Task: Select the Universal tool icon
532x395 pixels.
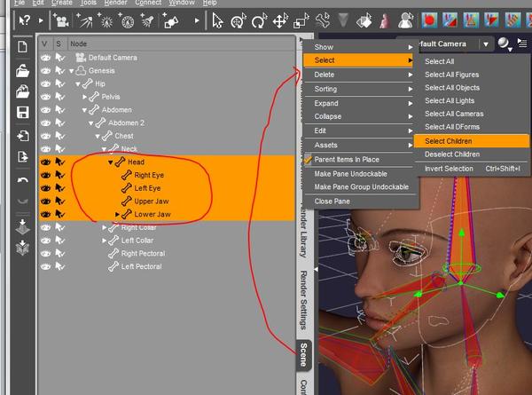Action: (239, 21)
